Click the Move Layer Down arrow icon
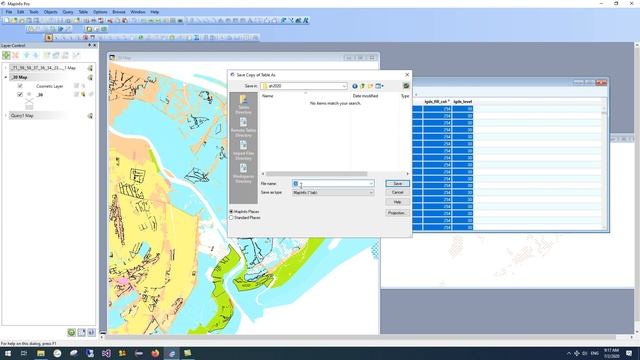Screen dimensions: 640x360 click(x=36, y=55)
